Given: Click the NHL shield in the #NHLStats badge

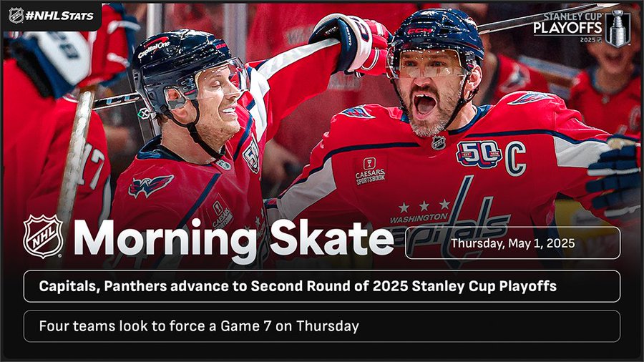Looking at the screenshot, I should pyautogui.click(x=16, y=15).
